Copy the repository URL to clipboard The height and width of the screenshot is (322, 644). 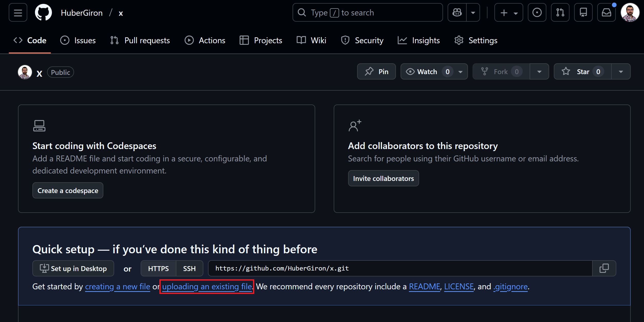pyautogui.click(x=604, y=268)
